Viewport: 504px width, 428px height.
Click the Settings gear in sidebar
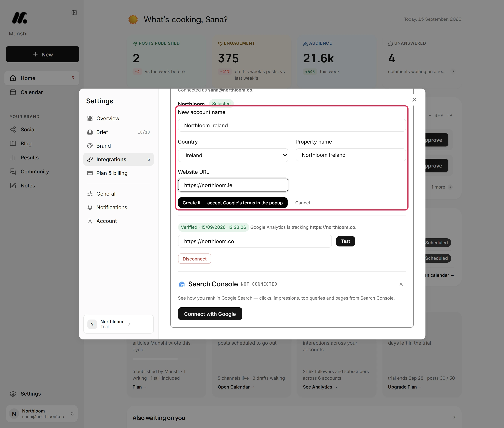(x=13, y=394)
